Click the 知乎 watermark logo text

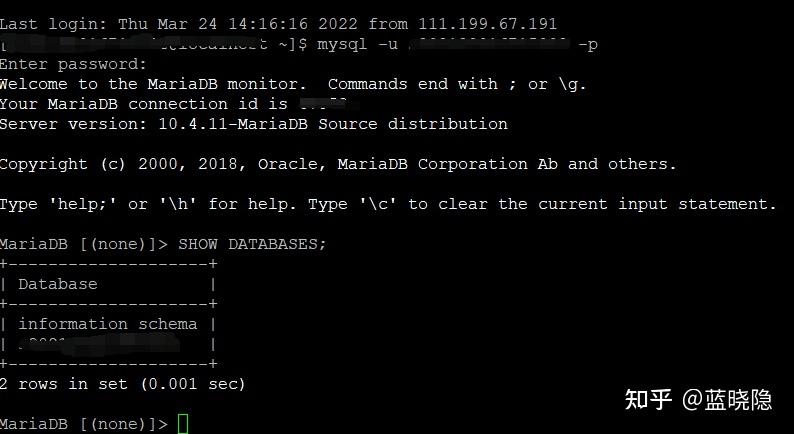[x=649, y=400]
